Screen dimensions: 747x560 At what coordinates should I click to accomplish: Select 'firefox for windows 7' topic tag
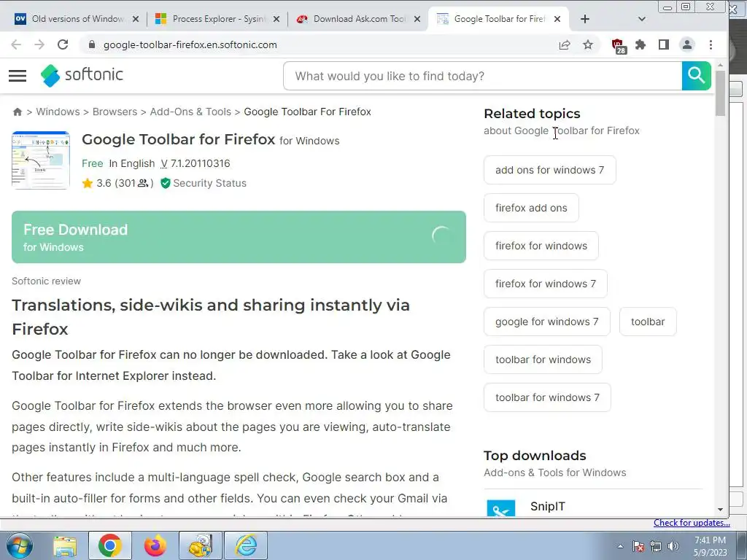coord(546,284)
